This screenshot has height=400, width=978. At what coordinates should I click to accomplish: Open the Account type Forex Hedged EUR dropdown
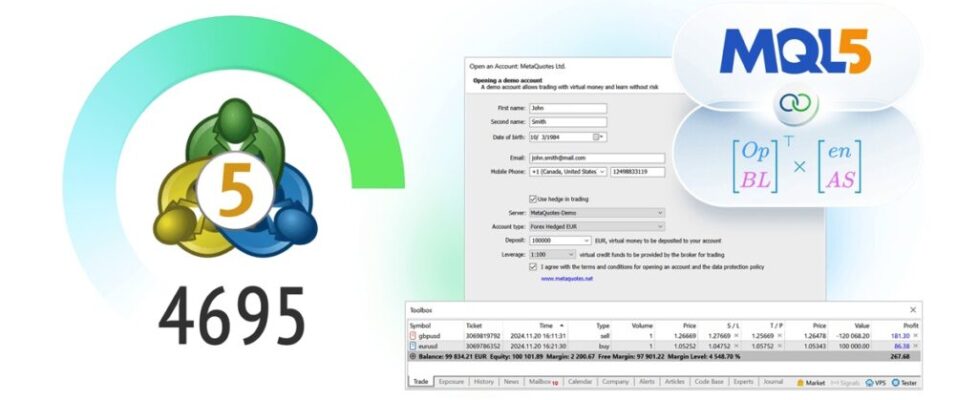click(x=597, y=227)
